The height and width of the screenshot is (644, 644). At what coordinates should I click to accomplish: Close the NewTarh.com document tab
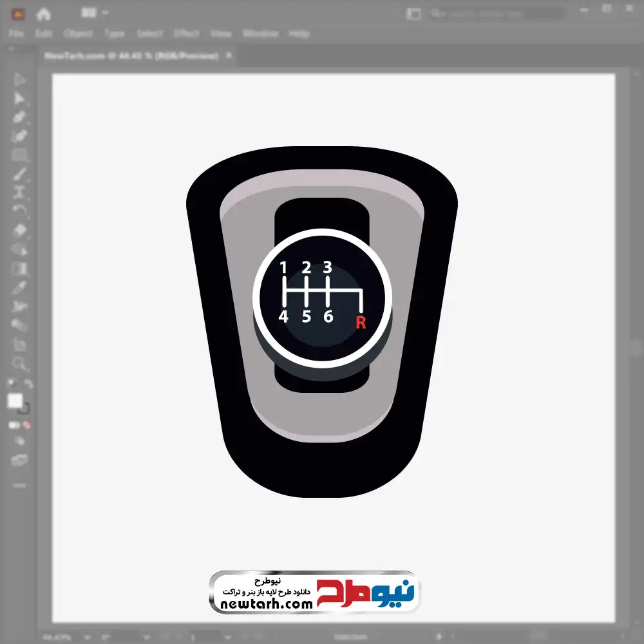coord(229,56)
